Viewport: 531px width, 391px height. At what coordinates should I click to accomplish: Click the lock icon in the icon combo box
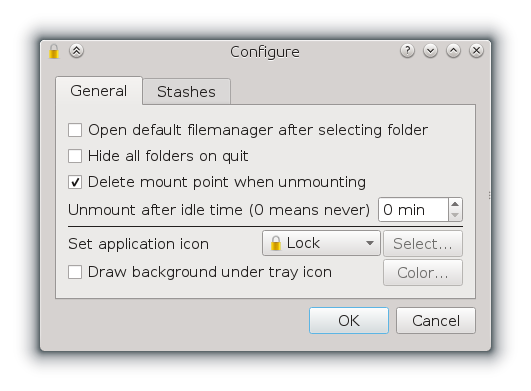(276, 243)
